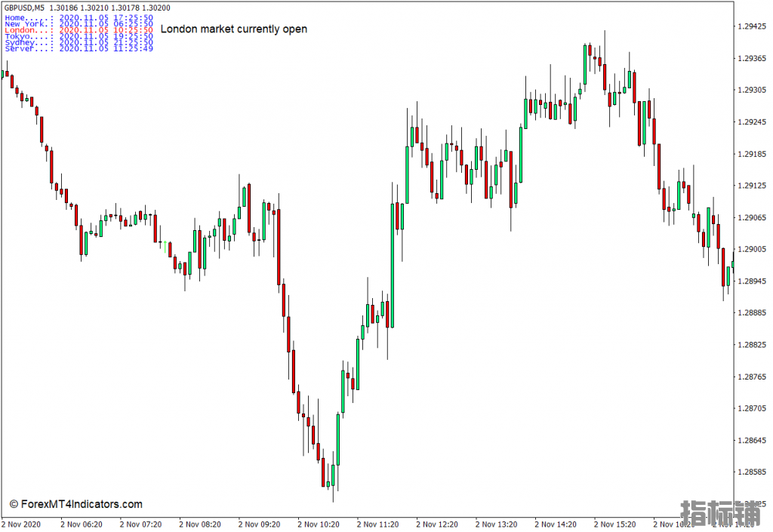This screenshot has width=773, height=532.
Task: Click the 1.29125 price axis label
Action: click(x=752, y=186)
